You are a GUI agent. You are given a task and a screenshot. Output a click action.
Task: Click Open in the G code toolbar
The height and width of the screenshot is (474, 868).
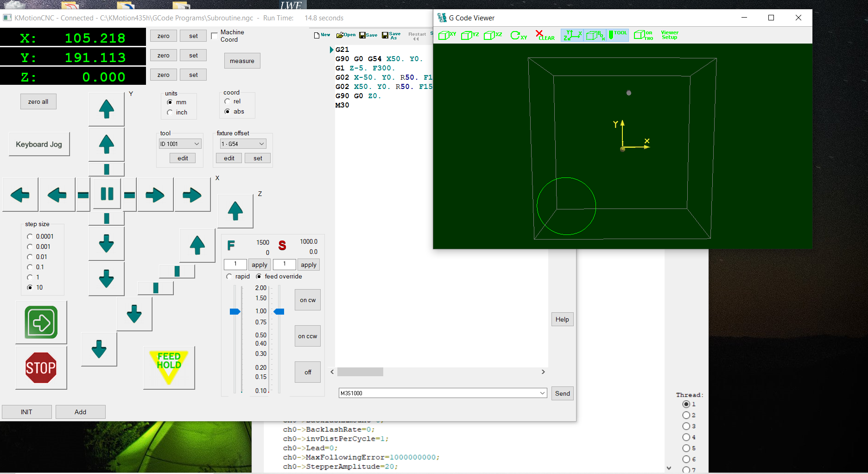[346, 35]
